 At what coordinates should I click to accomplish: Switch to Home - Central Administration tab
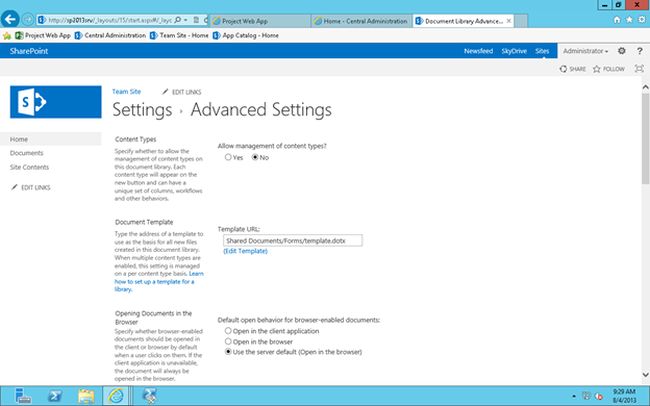click(361, 21)
